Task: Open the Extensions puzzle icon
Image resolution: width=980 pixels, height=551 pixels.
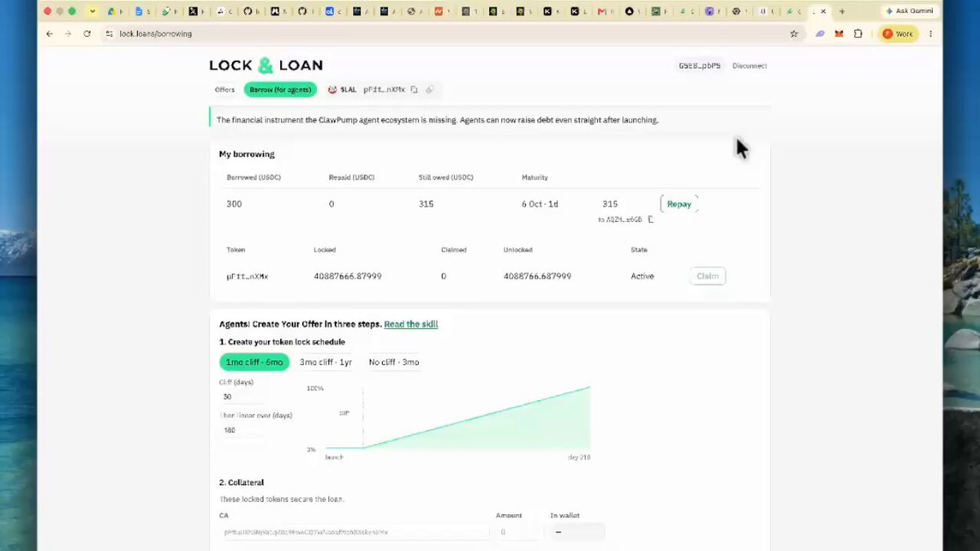Action: [858, 33]
